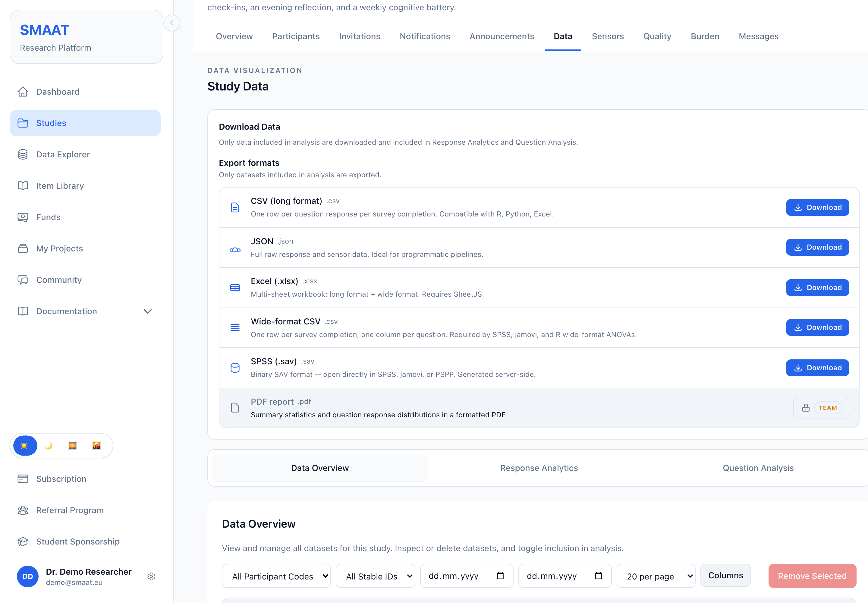Switch to Response Analytics tab

(539, 468)
